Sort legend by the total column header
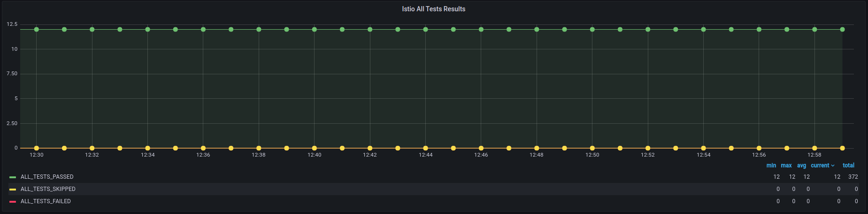The width and height of the screenshot is (868, 214). pos(848,166)
